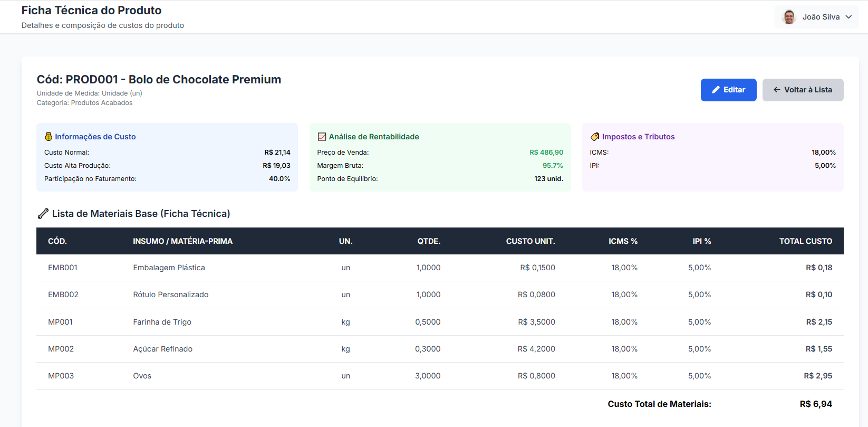Click unit cost R$ 4,2000 for Açúcar Refinado
Image resolution: width=868 pixels, height=427 pixels.
click(x=536, y=349)
